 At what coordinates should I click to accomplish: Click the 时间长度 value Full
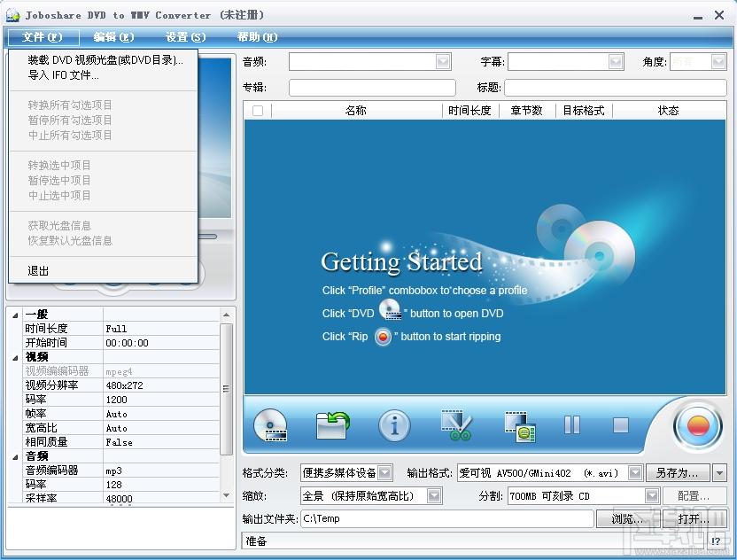point(161,329)
